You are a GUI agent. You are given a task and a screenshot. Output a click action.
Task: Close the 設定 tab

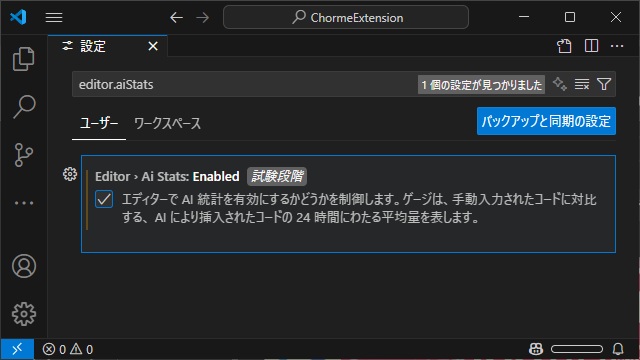[153, 46]
